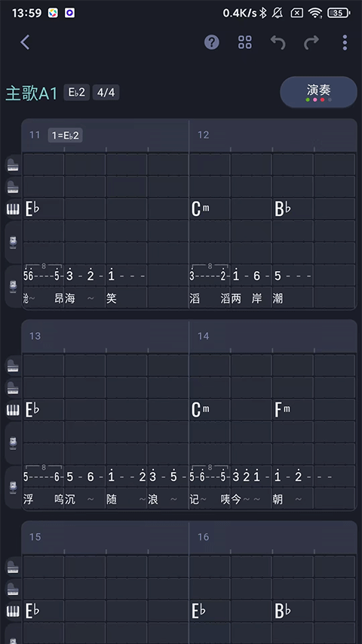This screenshot has width=362, height=644.
Task: Open the help question mark icon
Action: coord(212,42)
